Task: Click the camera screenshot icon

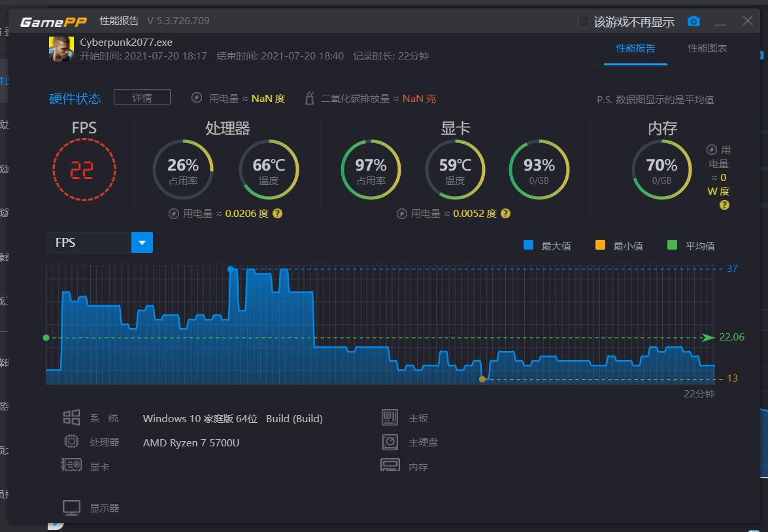Action: coord(693,22)
